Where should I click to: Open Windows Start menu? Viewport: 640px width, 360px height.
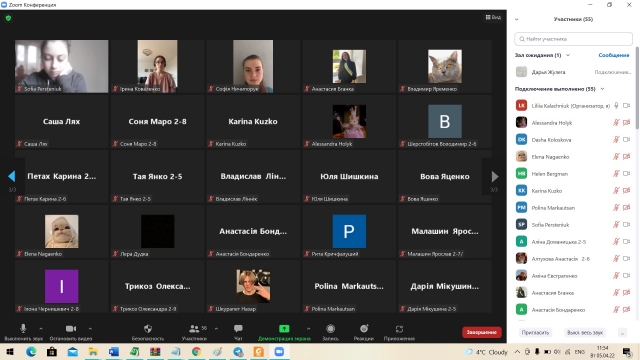point(10,351)
